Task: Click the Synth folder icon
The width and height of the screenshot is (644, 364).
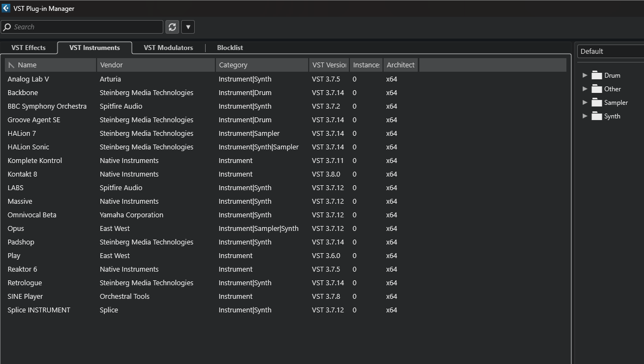Action: [597, 116]
